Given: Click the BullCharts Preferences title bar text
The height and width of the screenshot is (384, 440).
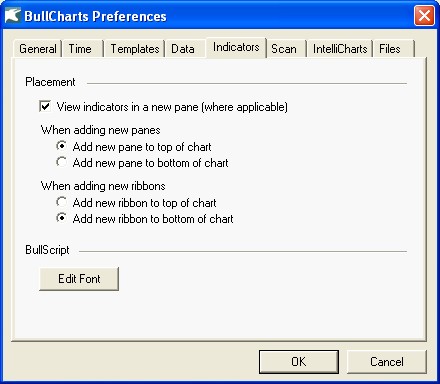Looking at the screenshot, I should [x=95, y=16].
